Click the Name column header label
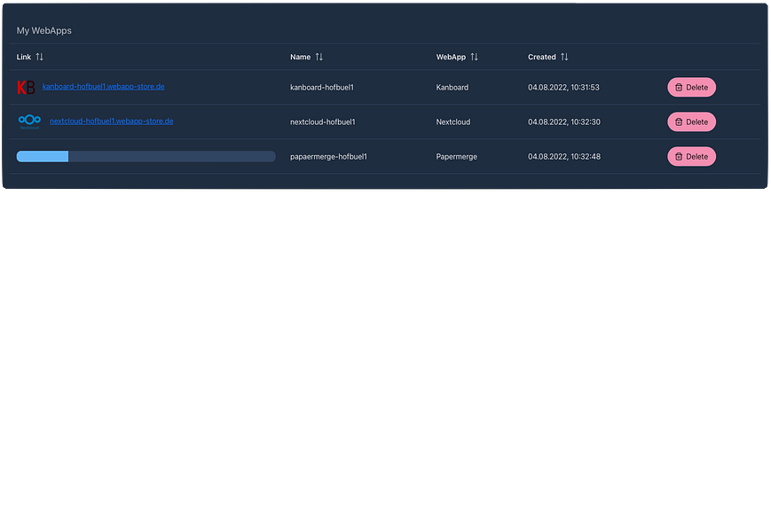The width and height of the screenshot is (771, 532). pos(301,57)
